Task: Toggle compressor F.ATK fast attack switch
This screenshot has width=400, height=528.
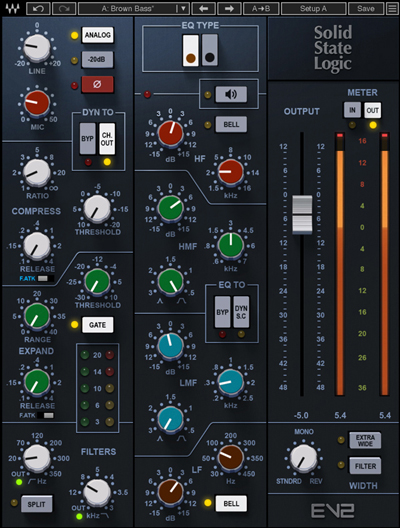Action: [x=45, y=278]
